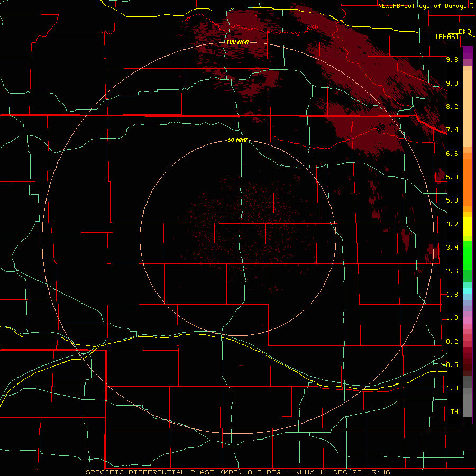Click the 3.4 scale value

[452, 248]
